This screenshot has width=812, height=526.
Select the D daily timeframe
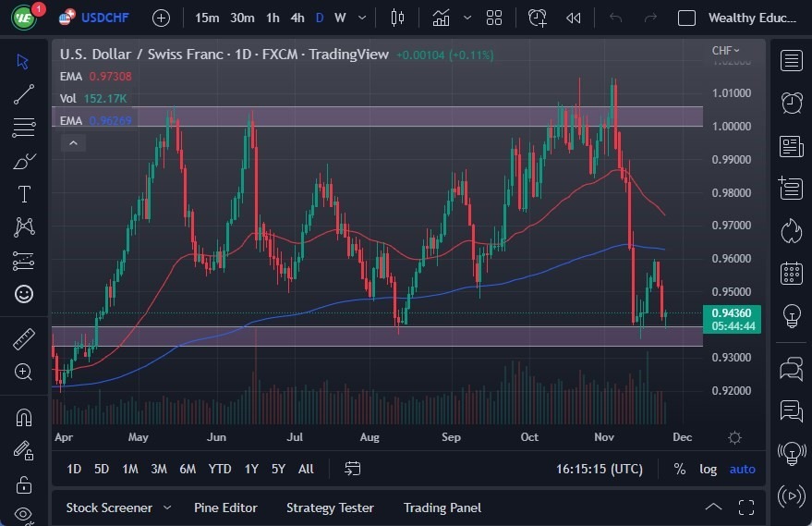coord(320,18)
